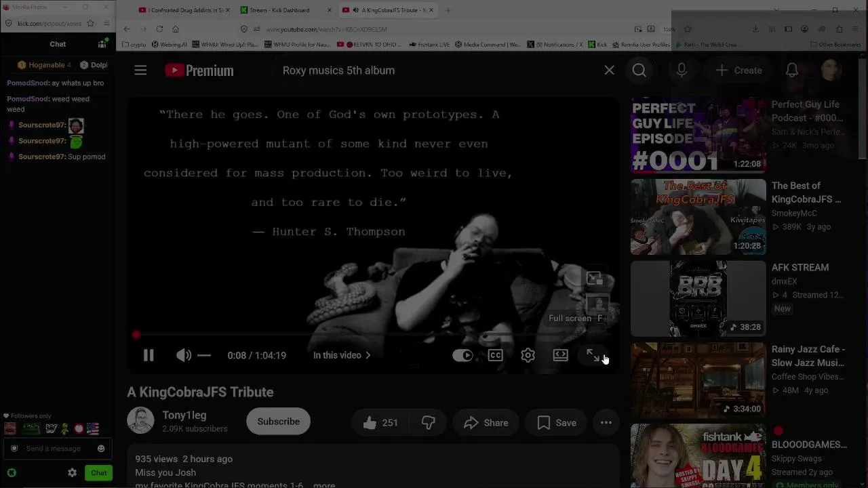
Task: Open emoji picker in Kick chat
Action: tap(101, 449)
